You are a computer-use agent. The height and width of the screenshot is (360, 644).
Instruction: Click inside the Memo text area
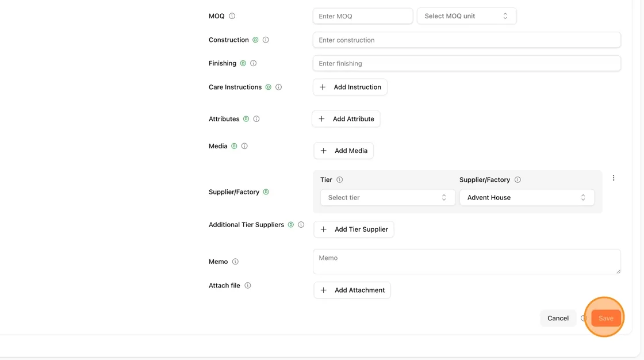tap(466, 261)
